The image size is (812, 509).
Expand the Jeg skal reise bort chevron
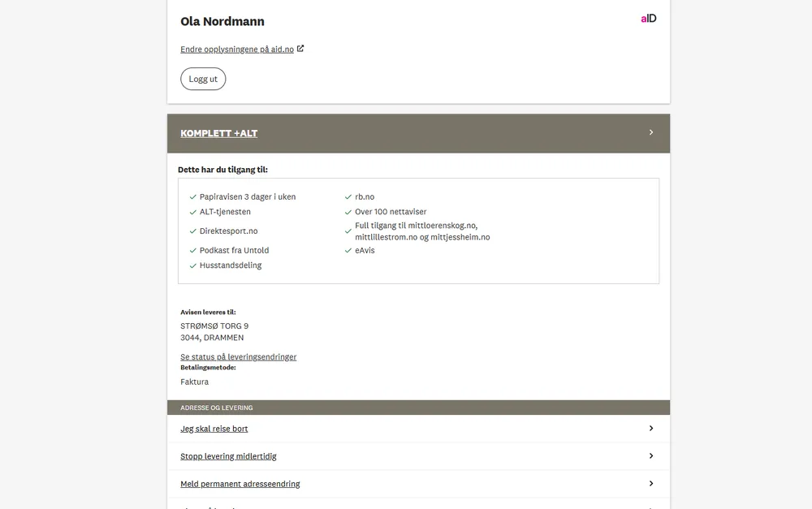click(651, 429)
